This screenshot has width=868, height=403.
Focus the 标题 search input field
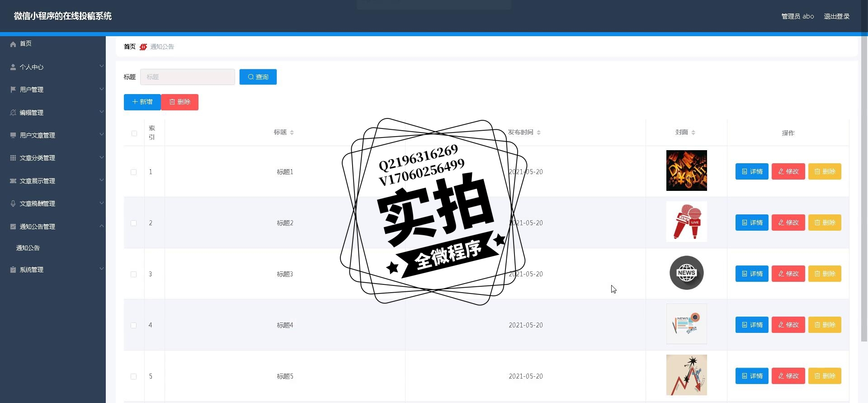188,77
